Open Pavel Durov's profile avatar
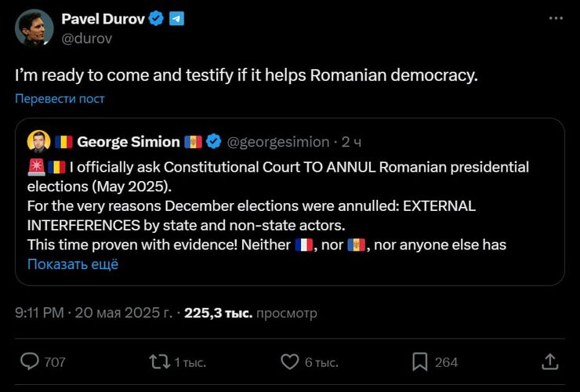This screenshot has width=580, height=392. 34,28
